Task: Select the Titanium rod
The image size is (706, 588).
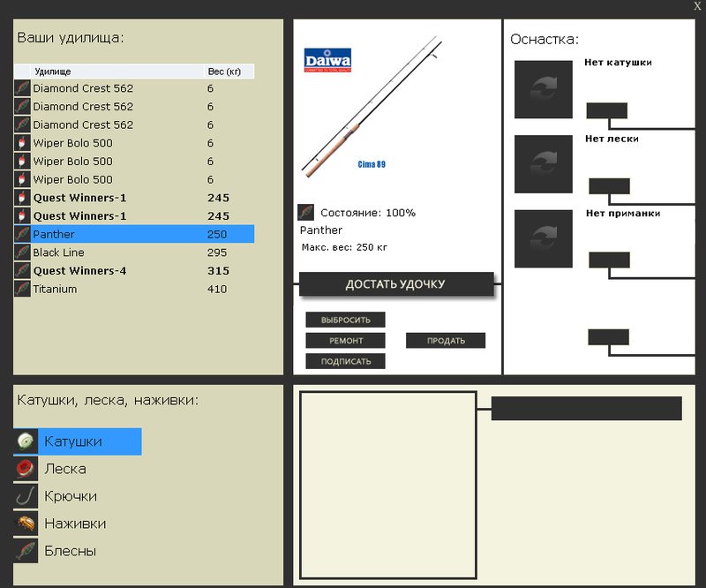Action: click(134, 289)
